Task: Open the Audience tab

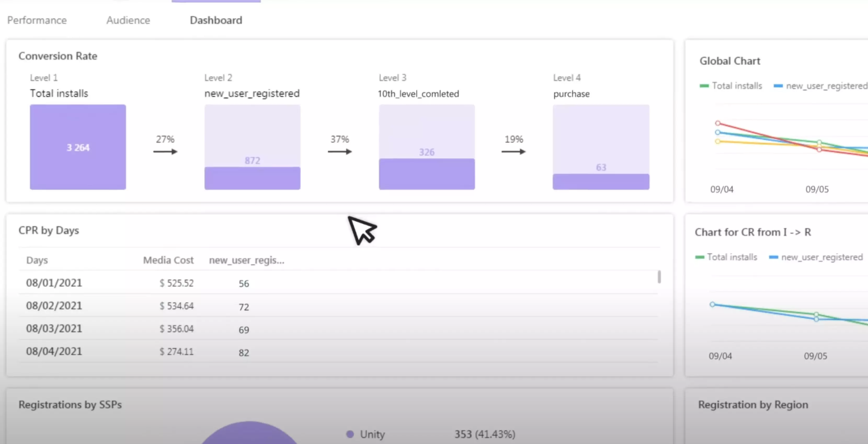Action: (x=128, y=20)
